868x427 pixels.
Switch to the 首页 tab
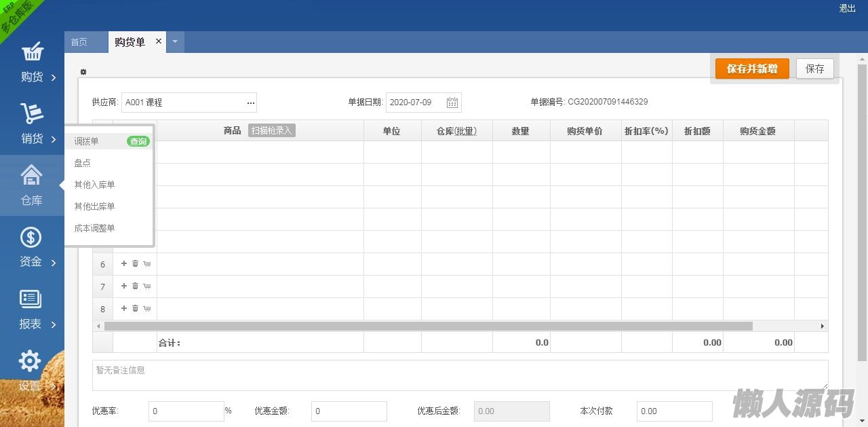[79, 42]
